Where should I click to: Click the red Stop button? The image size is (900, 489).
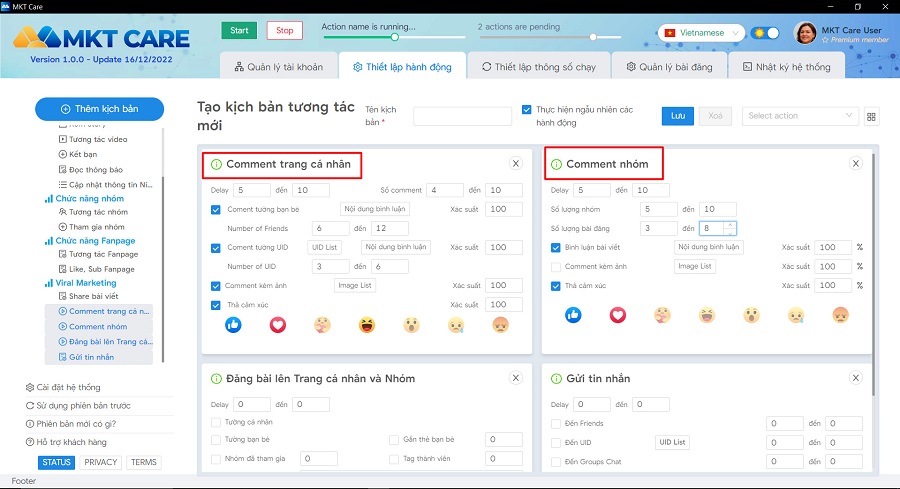285,30
